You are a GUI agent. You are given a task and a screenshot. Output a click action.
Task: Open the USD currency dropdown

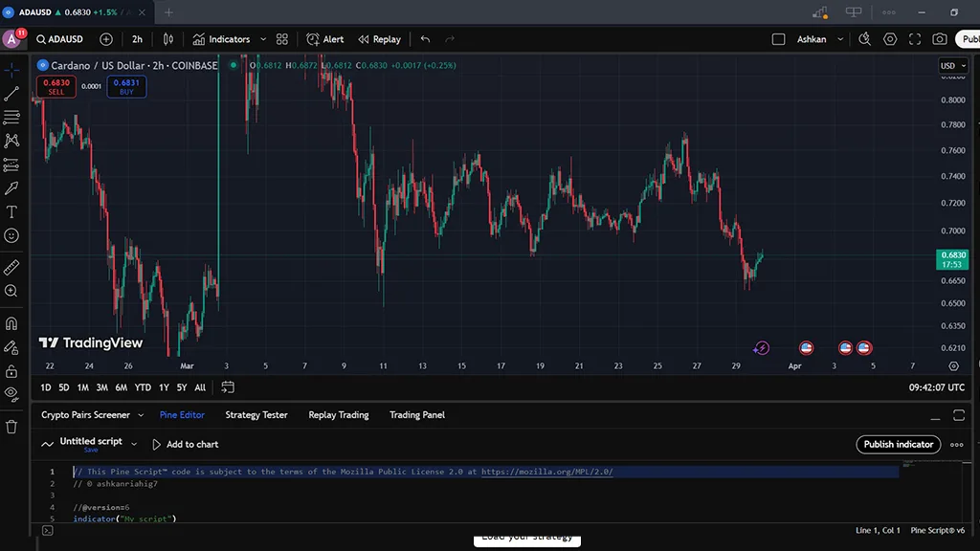(x=952, y=66)
